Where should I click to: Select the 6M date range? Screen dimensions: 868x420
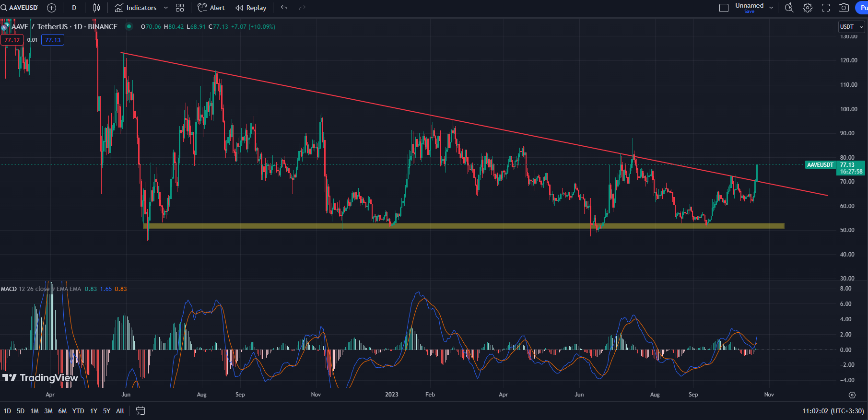[62, 411]
